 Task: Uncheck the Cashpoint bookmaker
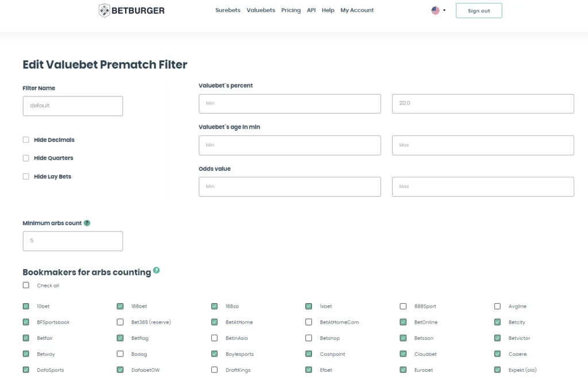click(x=308, y=354)
